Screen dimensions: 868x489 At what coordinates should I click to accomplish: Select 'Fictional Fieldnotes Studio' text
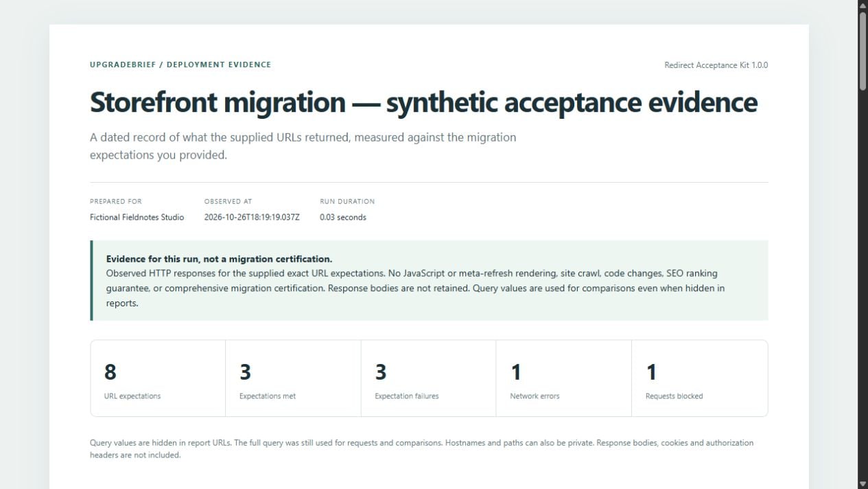pos(137,217)
